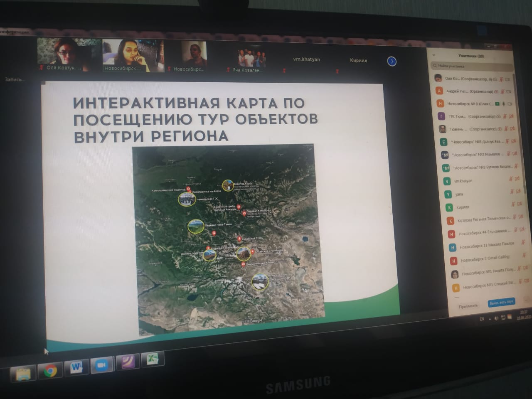532x399 pixels.
Task: Show hidden tray icons arrow
Action: click(490, 319)
